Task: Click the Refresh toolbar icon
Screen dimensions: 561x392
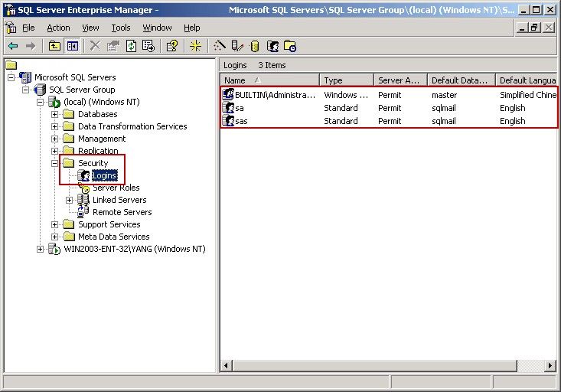Action: pyautogui.click(x=131, y=46)
